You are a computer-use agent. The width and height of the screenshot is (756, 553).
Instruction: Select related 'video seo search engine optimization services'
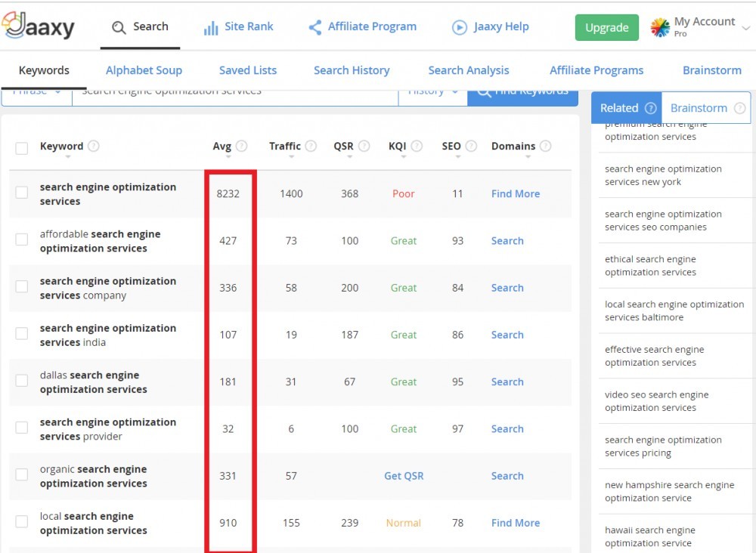657,401
